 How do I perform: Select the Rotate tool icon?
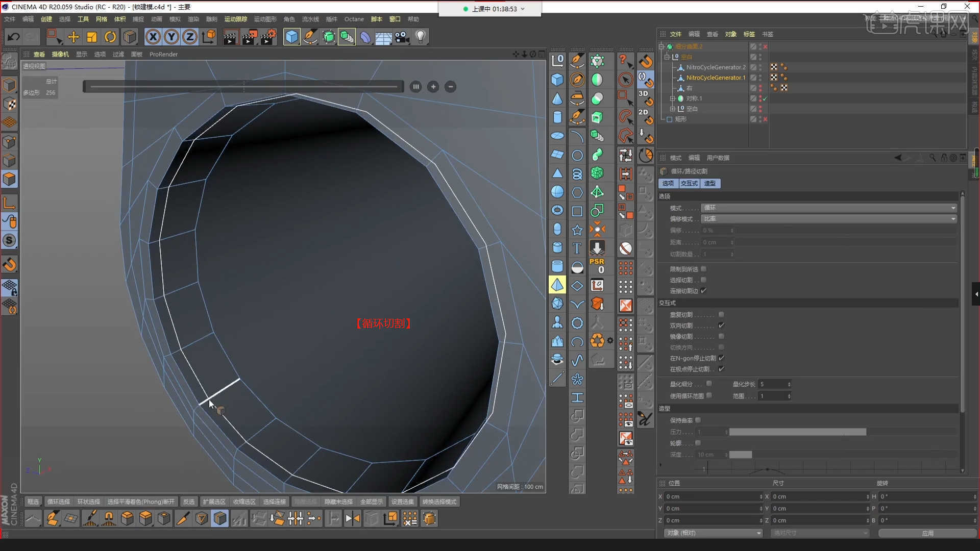110,37
